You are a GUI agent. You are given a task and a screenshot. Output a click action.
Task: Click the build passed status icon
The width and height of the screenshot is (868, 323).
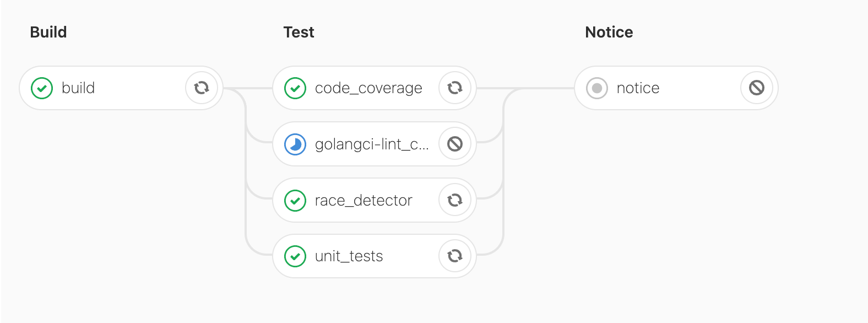pos(42,88)
